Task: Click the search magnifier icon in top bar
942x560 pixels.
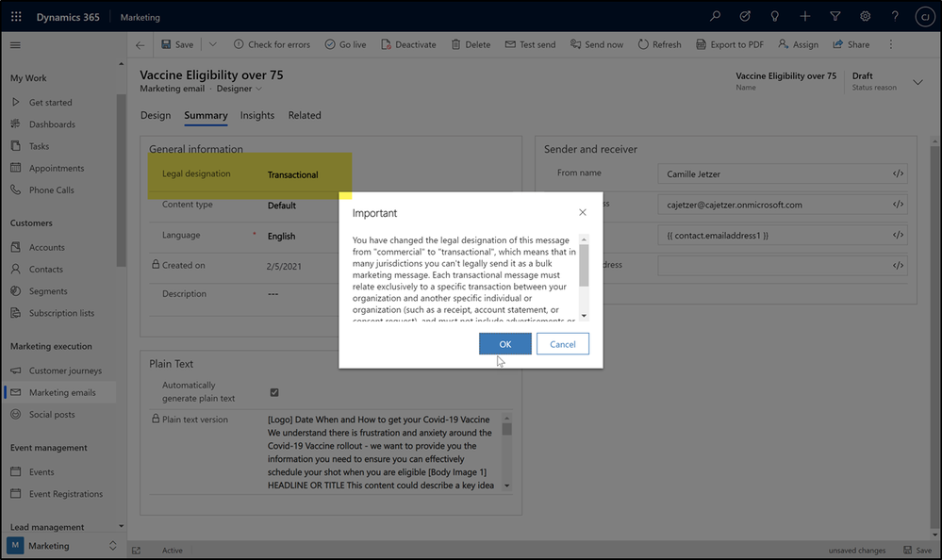Action: tap(715, 16)
